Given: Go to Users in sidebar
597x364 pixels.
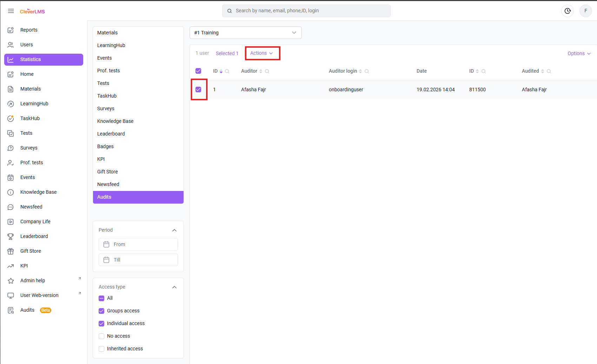Looking at the screenshot, I should point(27,45).
